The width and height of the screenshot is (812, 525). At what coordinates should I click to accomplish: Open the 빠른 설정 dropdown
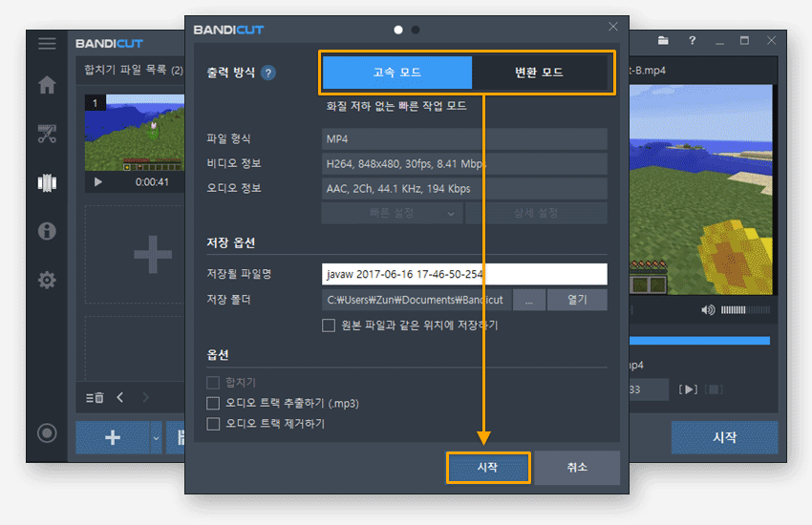tap(392, 213)
